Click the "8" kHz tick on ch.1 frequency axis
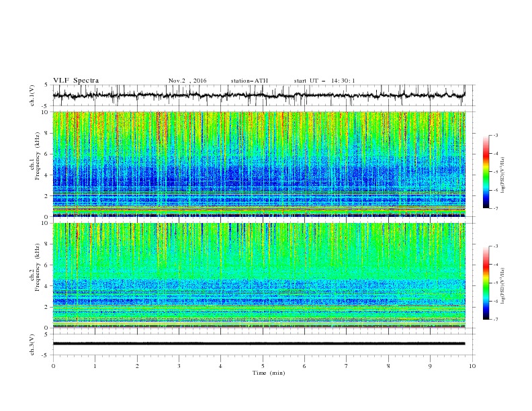Screen dimensions: 532x411 [47, 133]
